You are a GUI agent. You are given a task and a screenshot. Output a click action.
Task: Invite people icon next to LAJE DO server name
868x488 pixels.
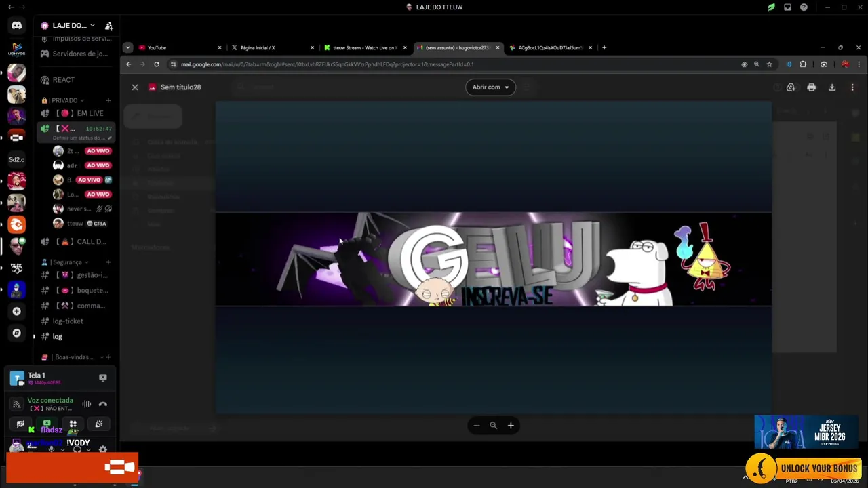point(108,26)
